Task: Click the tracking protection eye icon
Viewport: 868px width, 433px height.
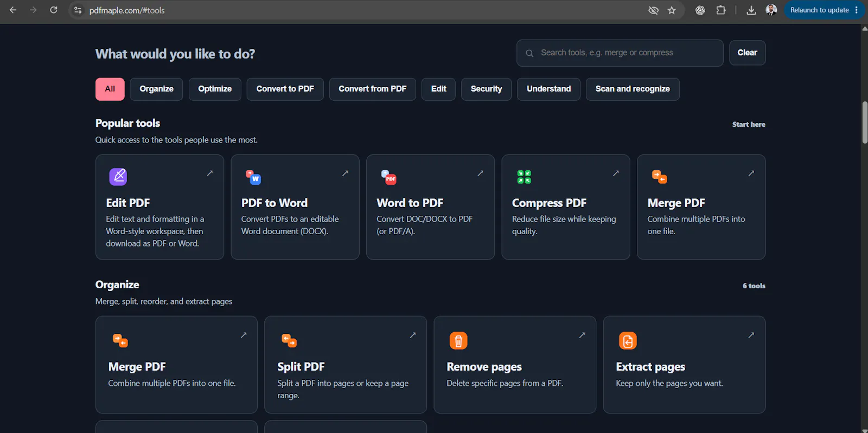Action: (653, 10)
